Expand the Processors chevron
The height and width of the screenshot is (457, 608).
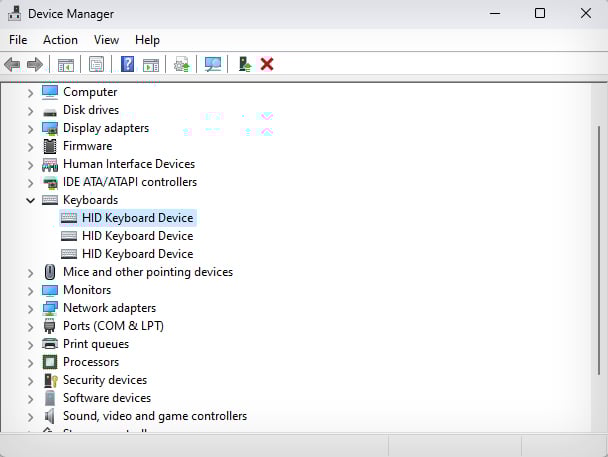31,363
